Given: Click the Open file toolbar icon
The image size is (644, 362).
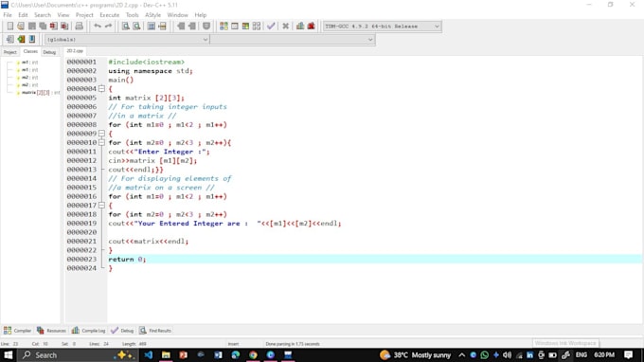Looking at the screenshot, I should click(21, 27).
